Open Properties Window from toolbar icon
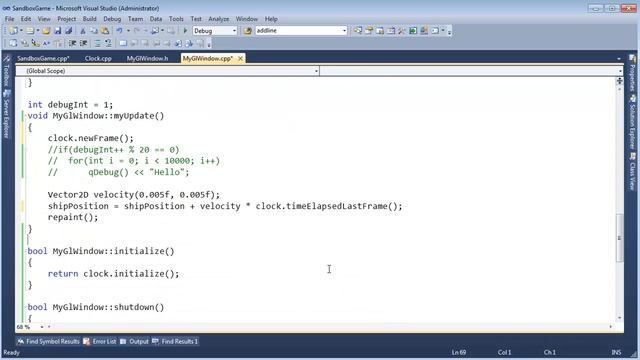Screen dimensions: 640x360 [x=369, y=31]
